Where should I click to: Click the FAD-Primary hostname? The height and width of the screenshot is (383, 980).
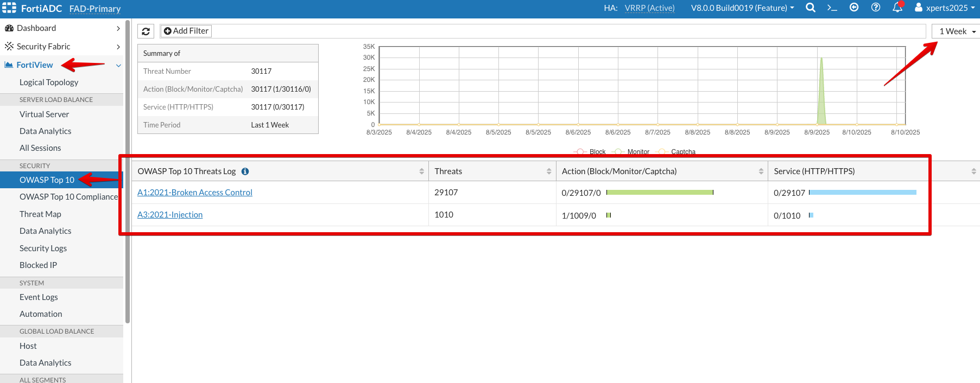95,9
